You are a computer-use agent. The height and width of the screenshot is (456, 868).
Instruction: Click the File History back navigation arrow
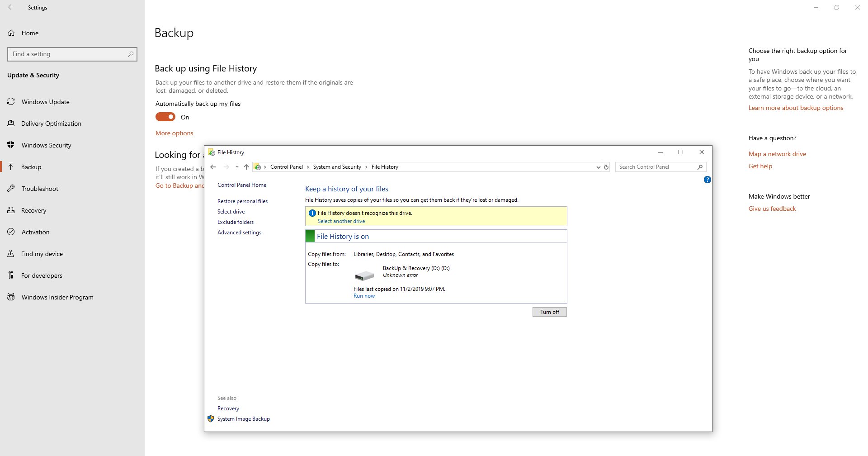[x=213, y=167]
